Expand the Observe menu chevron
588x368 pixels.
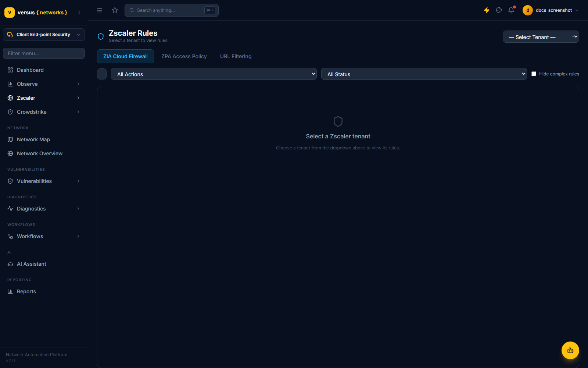78,84
